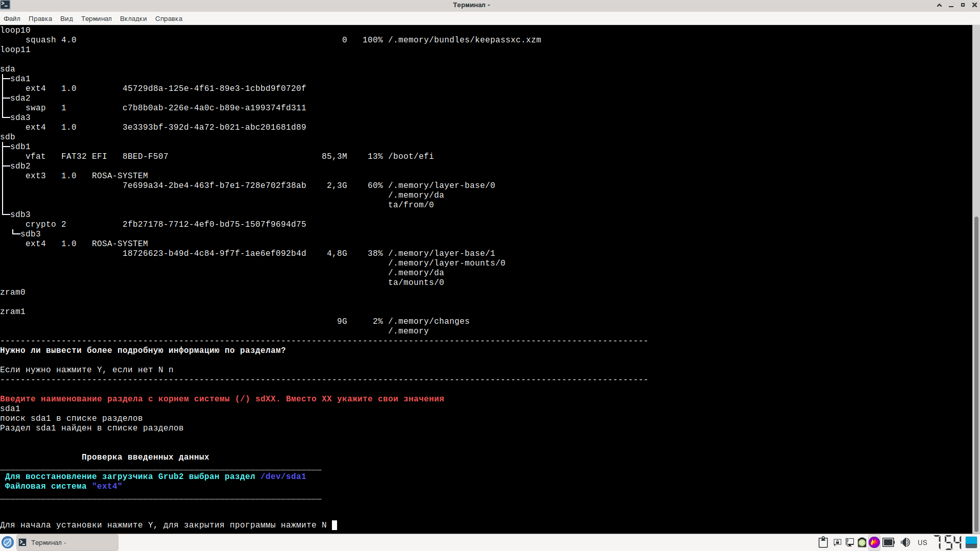The image size is (980, 551).
Task: Open the volume speaker control
Action: [x=905, y=542]
